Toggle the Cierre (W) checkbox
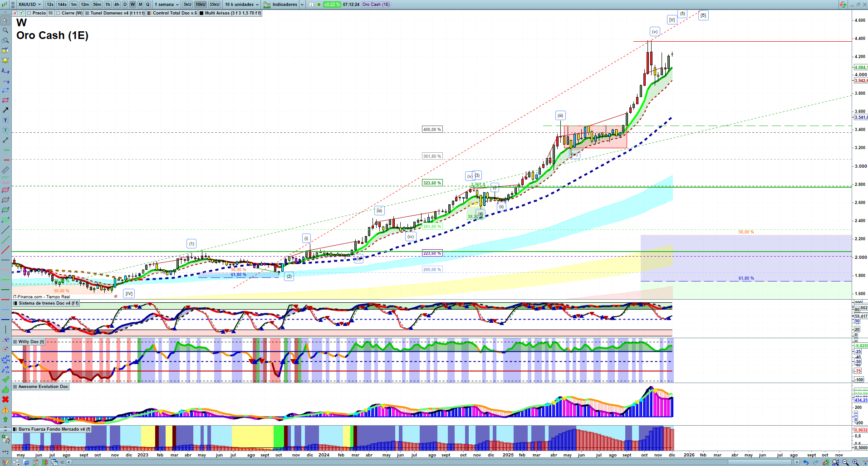Viewport: 868px width, 466px height. coord(58,13)
